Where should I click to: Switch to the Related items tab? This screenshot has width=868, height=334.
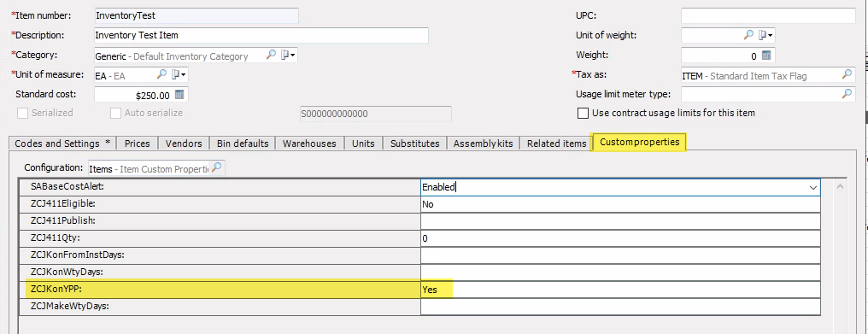coord(556,144)
